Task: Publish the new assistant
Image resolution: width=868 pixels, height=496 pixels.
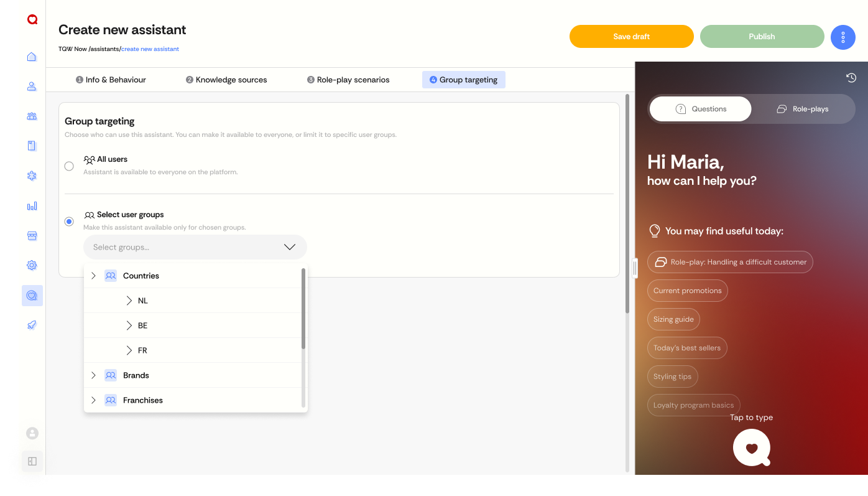Action: pyautogui.click(x=762, y=36)
